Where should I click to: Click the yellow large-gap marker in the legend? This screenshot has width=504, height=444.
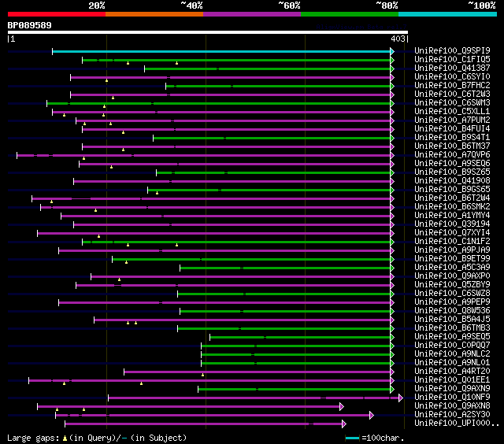(65, 438)
